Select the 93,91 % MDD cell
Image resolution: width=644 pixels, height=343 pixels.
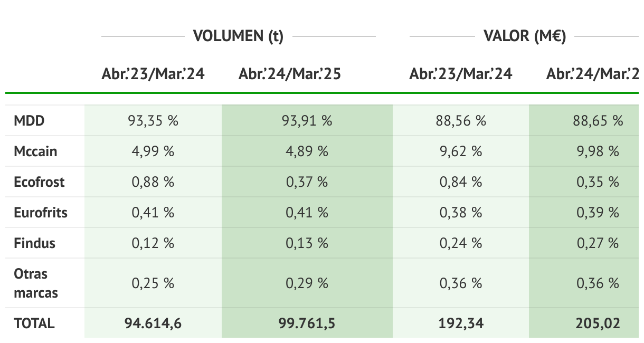click(x=307, y=121)
